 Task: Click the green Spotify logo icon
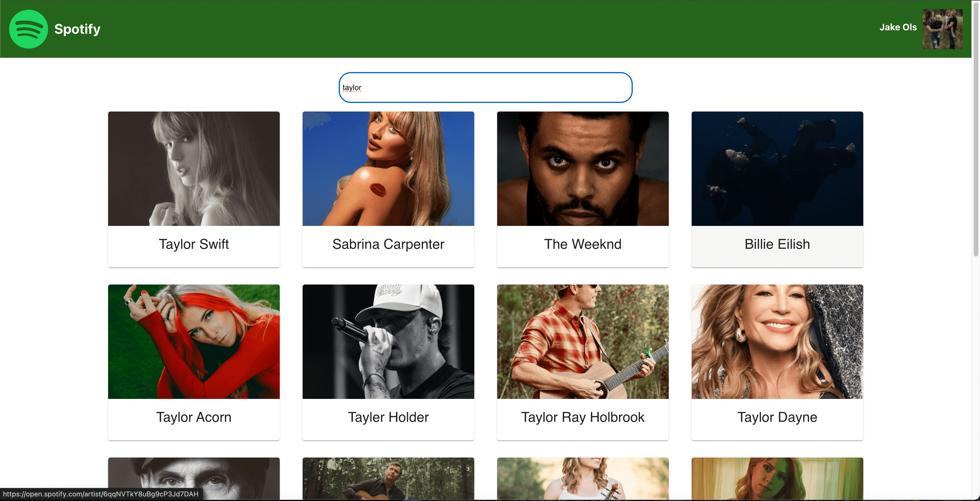[x=29, y=29]
